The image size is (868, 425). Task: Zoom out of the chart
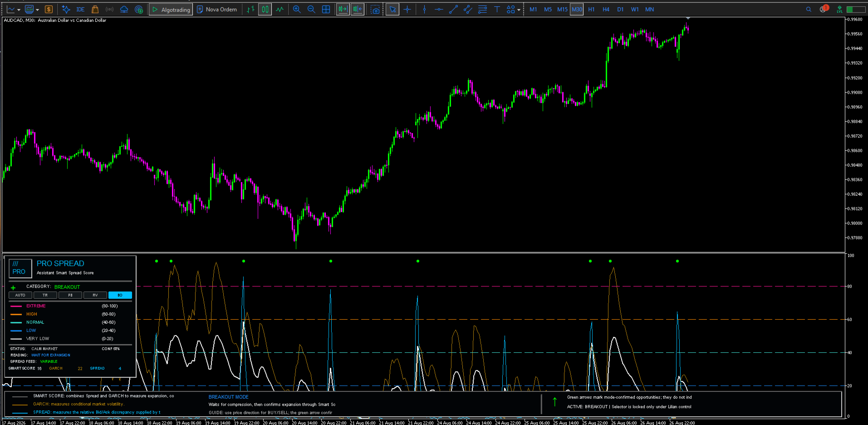coord(311,10)
